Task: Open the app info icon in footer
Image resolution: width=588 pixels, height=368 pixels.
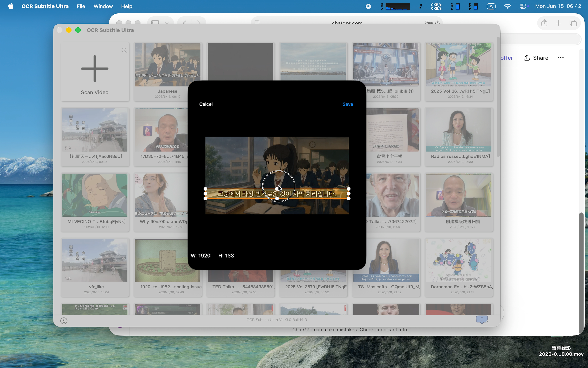Action: tap(64, 321)
